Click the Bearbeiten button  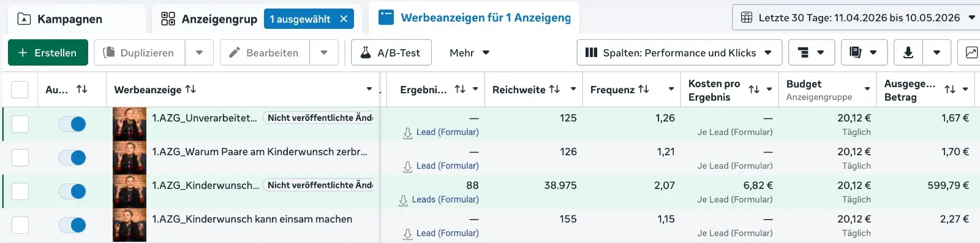(265, 53)
